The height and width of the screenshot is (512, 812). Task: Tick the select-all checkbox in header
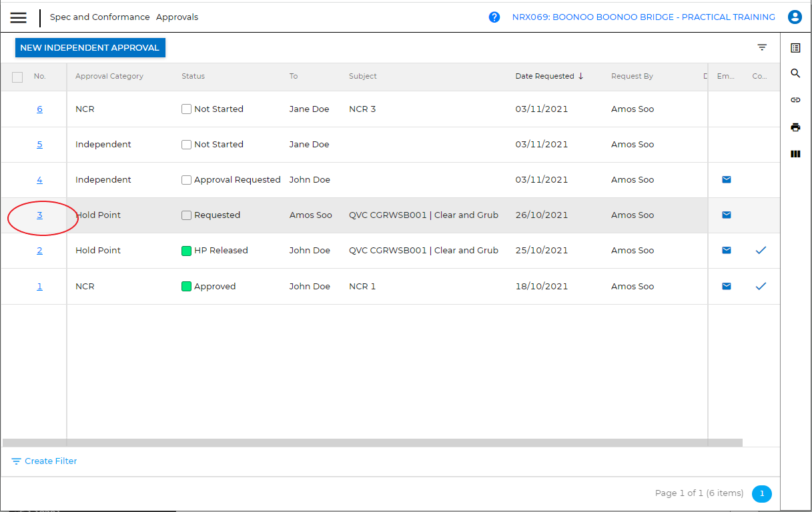pos(18,77)
